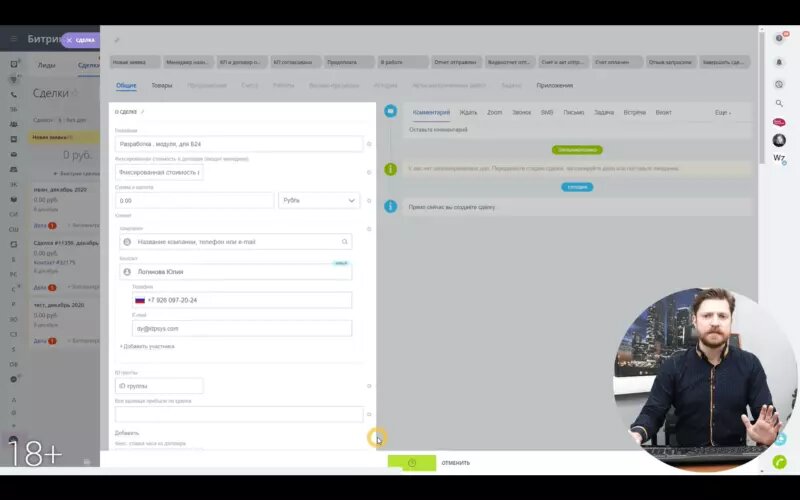Open the Письмо timeline tab

[573, 112]
